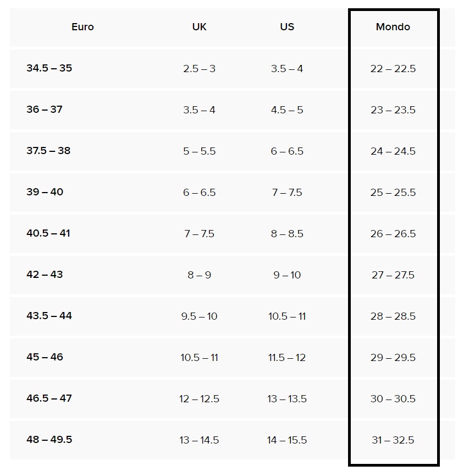
Task: Select US size 11.5 – 12
Action: [287, 358]
